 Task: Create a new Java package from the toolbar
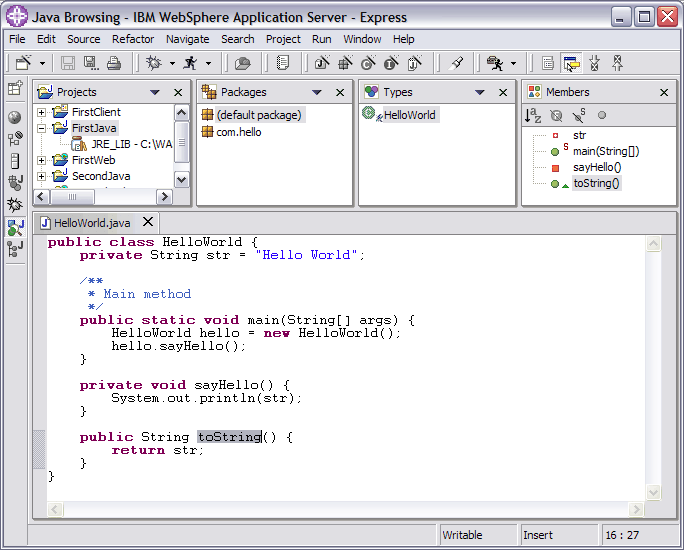click(345, 63)
